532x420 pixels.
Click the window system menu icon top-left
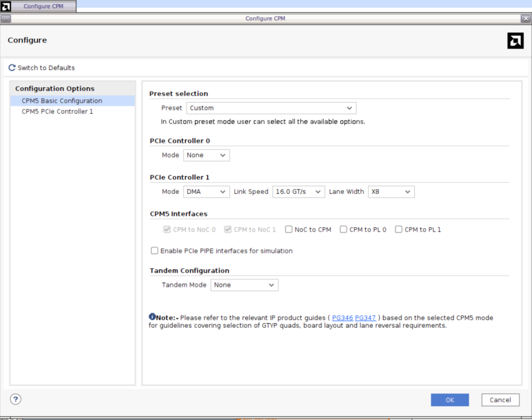[x=5, y=18]
